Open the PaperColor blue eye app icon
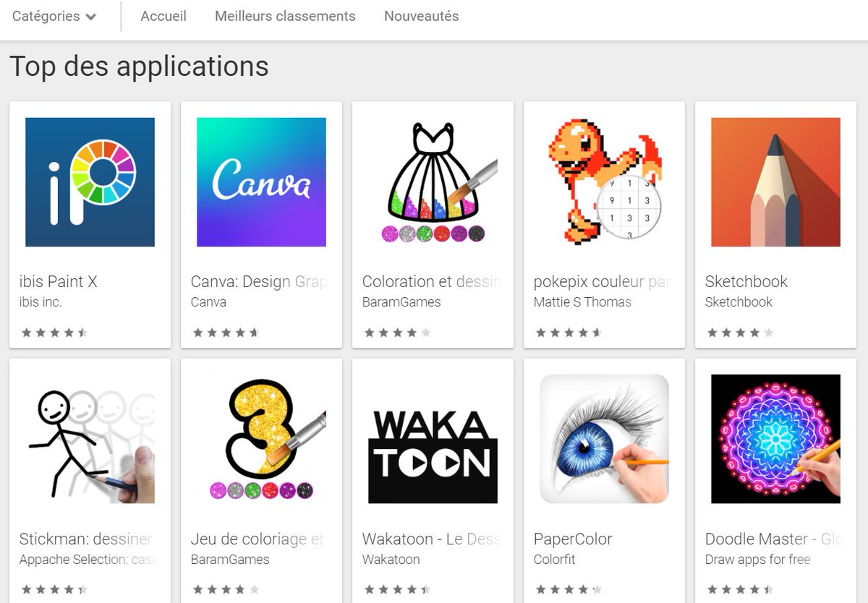The height and width of the screenshot is (603, 868). tap(604, 439)
